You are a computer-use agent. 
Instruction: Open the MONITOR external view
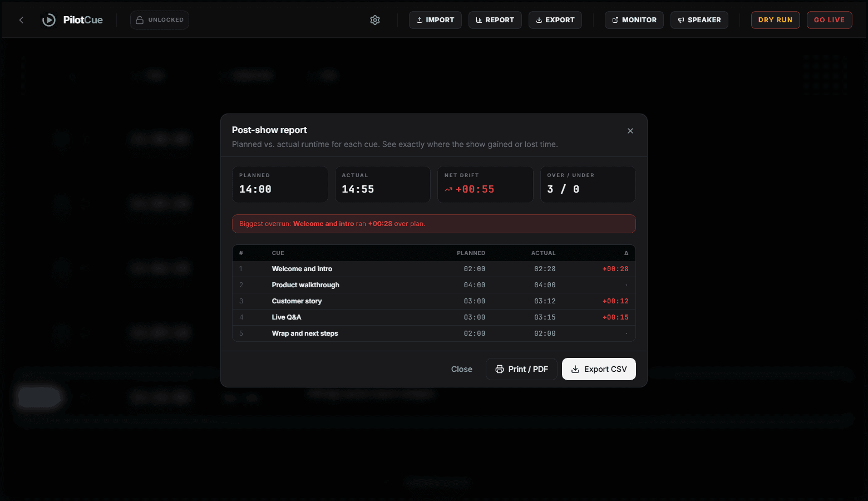tap(634, 20)
